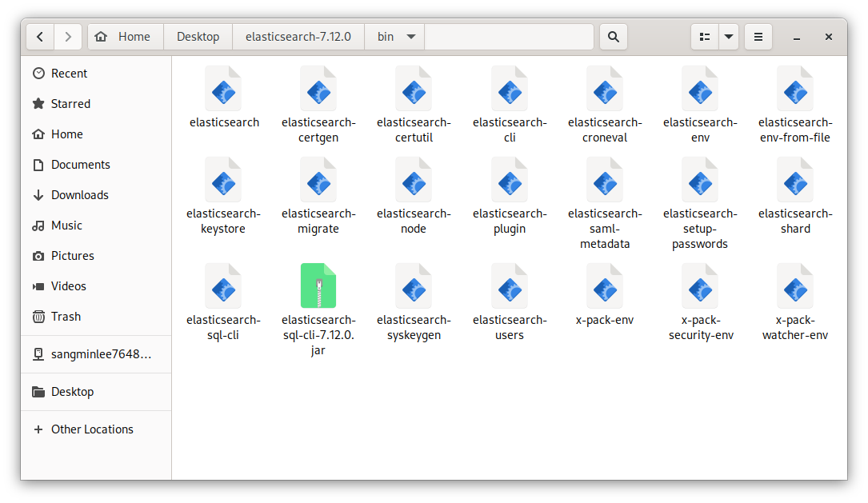Close the file manager window

[828, 37]
